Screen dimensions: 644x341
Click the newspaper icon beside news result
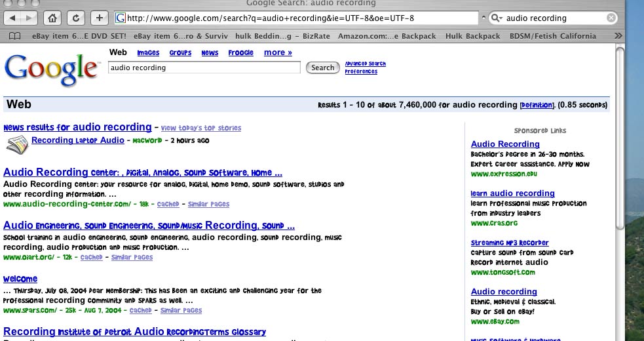coord(17,145)
